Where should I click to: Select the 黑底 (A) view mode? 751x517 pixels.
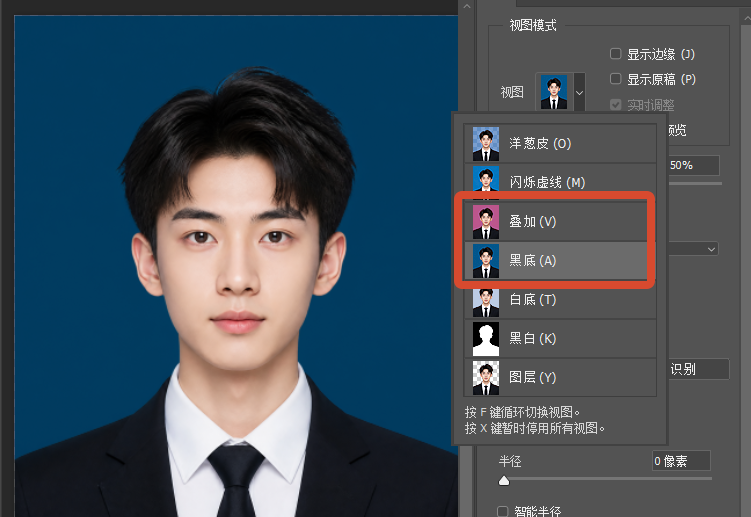click(x=560, y=260)
